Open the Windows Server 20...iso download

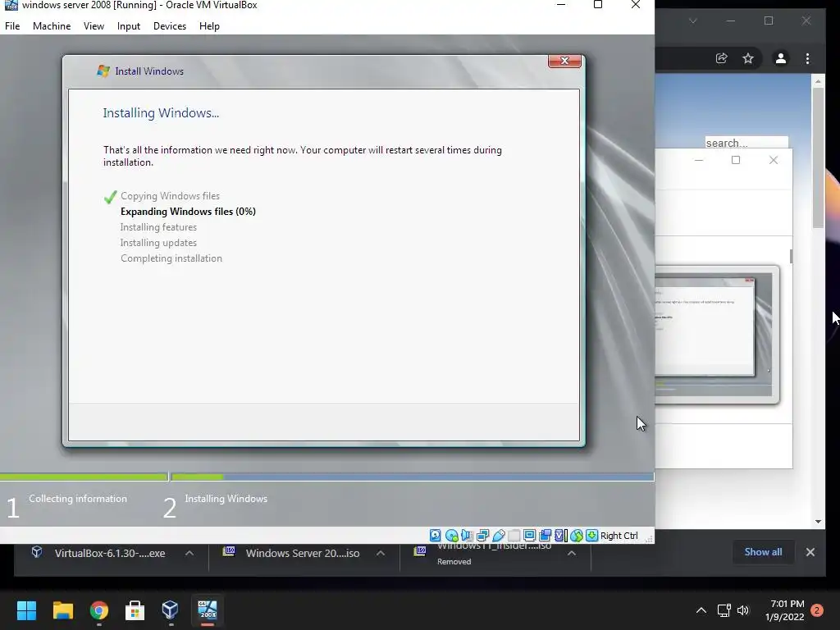[292, 553]
